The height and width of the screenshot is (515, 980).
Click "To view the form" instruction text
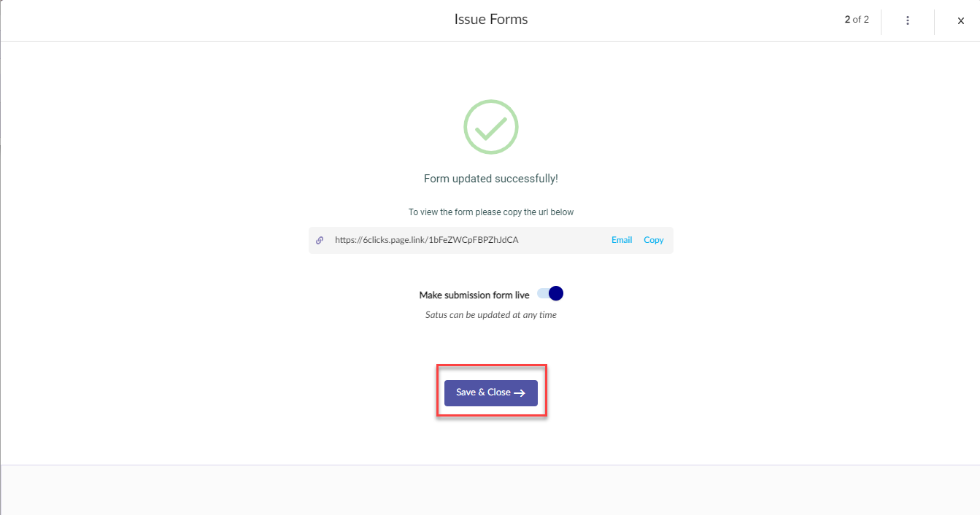point(491,212)
